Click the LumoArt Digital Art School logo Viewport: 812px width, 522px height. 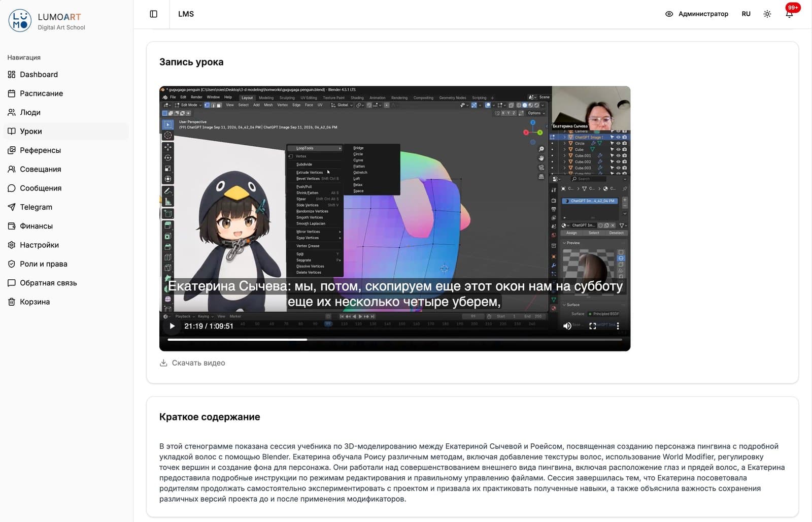[47, 21]
